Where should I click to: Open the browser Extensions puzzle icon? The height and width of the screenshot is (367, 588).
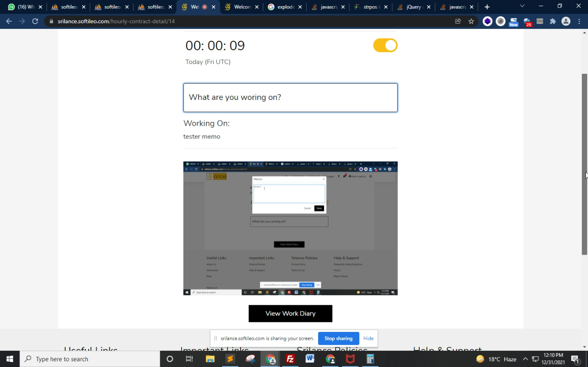[553, 21]
